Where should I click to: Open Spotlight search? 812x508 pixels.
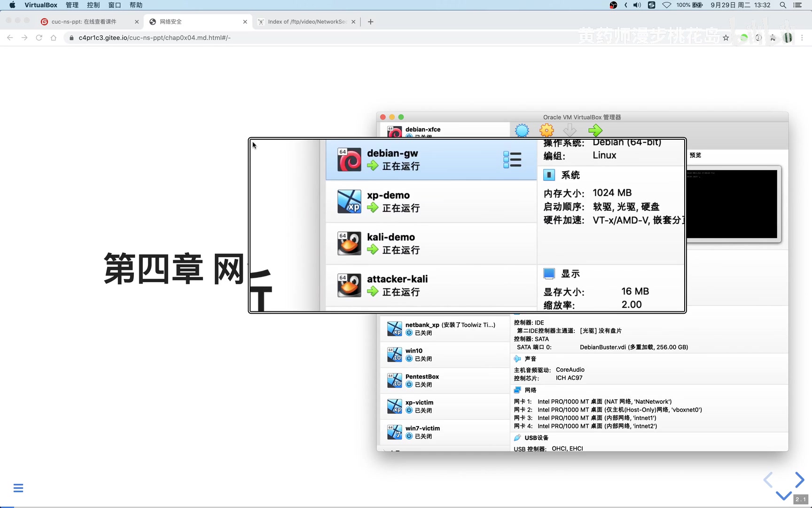783,5
